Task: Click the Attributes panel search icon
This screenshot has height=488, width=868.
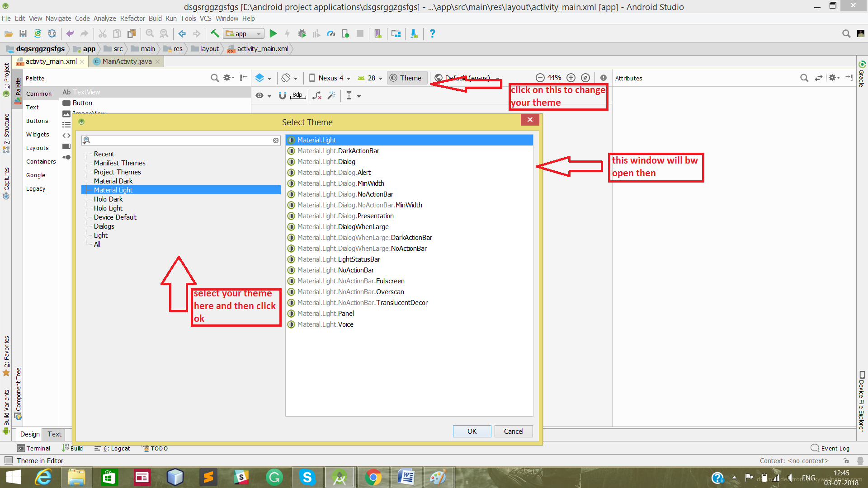Action: tap(804, 78)
